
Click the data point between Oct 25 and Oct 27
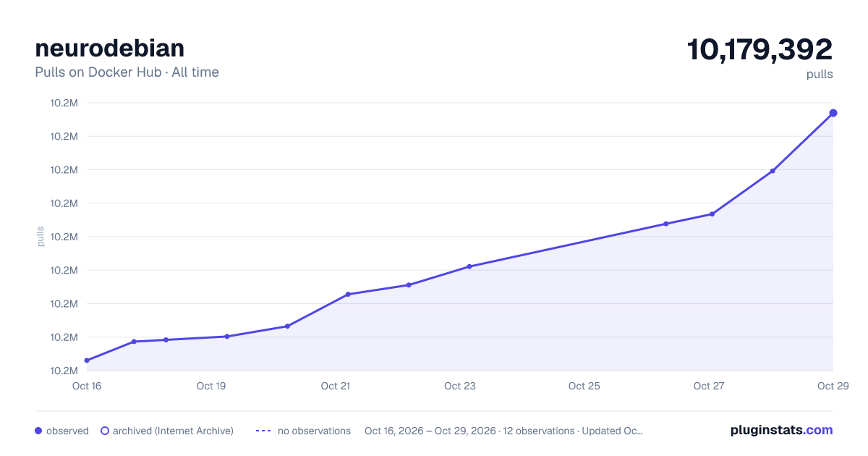pyautogui.click(x=666, y=224)
